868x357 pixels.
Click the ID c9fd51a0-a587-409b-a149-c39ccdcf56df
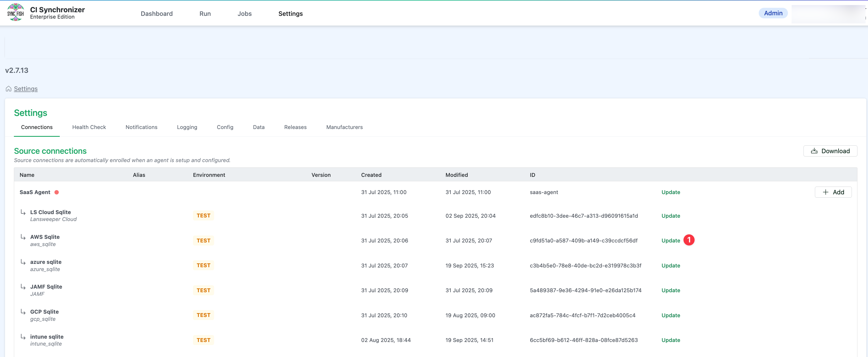tap(584, 240)
